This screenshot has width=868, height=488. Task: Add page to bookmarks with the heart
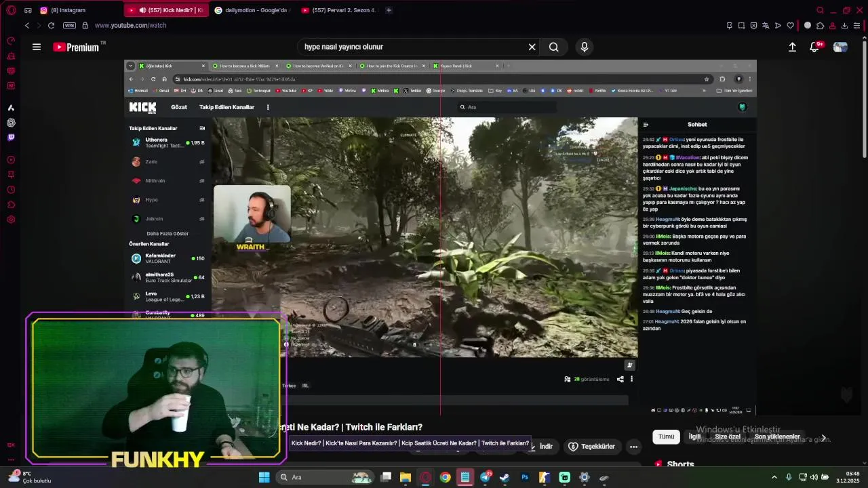pyautogui.click(x=790, y=26)
